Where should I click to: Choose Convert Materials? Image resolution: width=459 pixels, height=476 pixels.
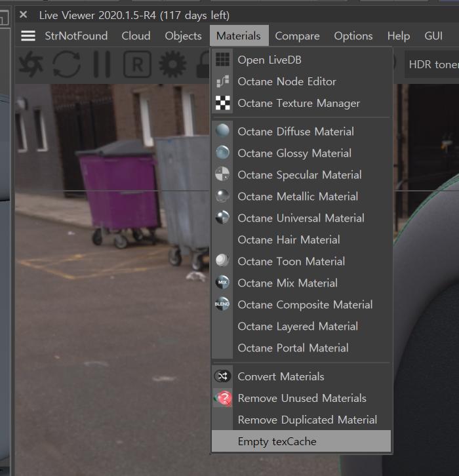click(301, 376)
